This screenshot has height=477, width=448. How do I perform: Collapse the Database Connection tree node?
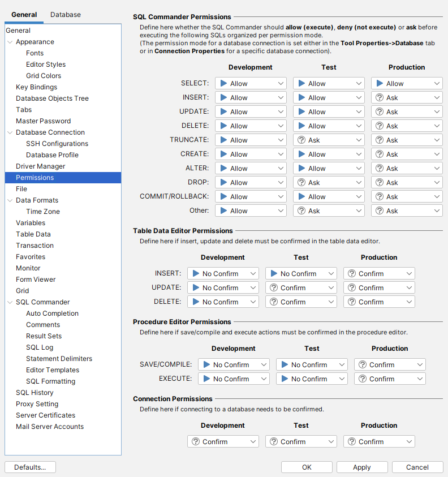(x=10, y=132)
